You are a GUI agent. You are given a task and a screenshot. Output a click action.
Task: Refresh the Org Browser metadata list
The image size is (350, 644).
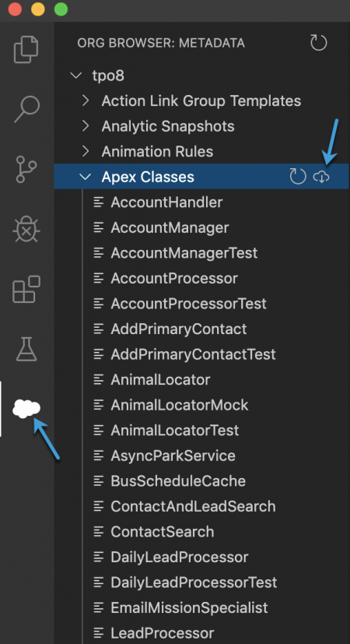tap(318, 43)
